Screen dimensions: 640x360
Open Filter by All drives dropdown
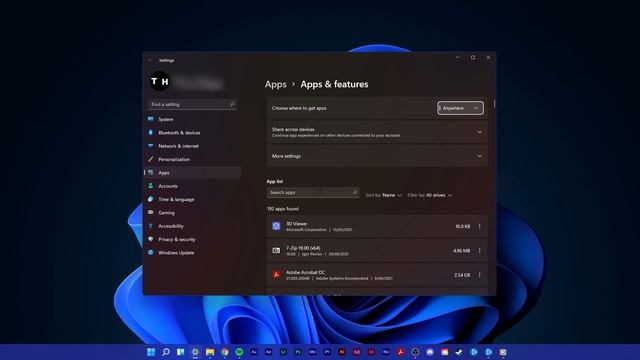[430, 195]
